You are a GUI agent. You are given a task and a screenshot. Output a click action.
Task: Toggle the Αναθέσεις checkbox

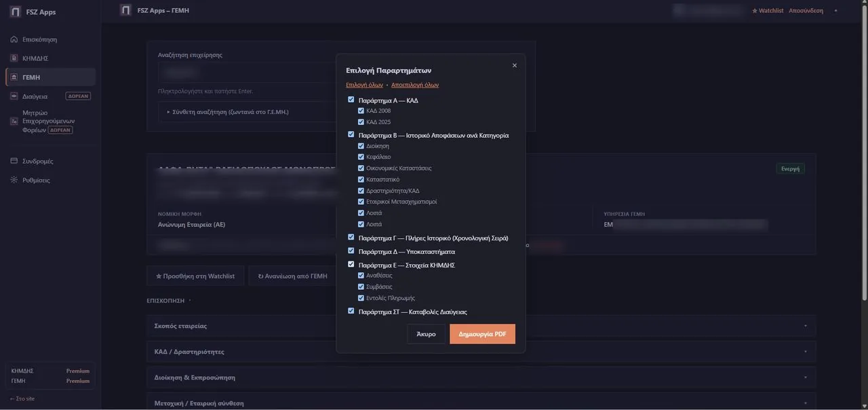click(361, 276)
